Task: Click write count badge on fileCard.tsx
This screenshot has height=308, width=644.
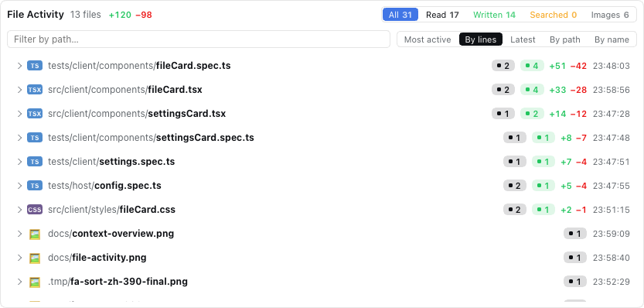Action: pyautogui.click(x=532, y=90)
